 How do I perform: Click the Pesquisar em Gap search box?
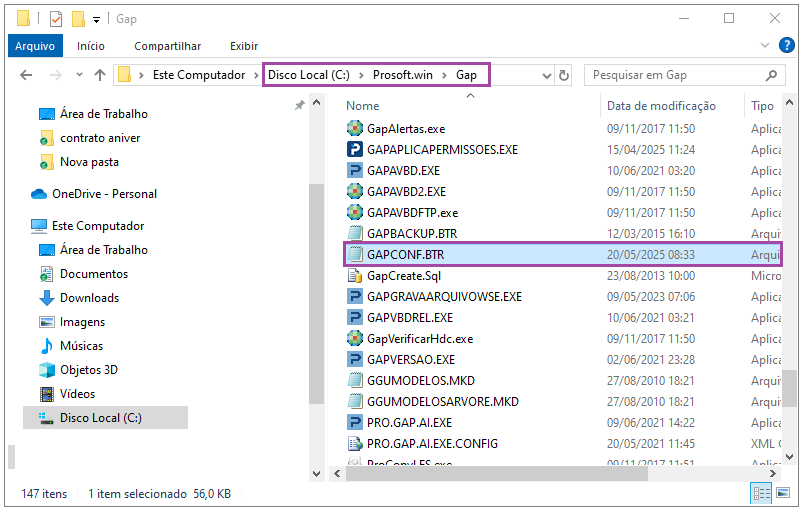coord(675,75)
